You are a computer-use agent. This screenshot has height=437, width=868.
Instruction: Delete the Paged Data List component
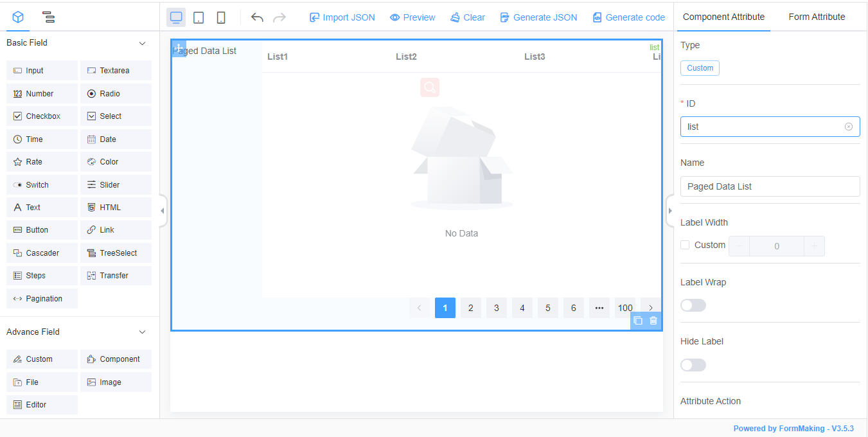653,321
